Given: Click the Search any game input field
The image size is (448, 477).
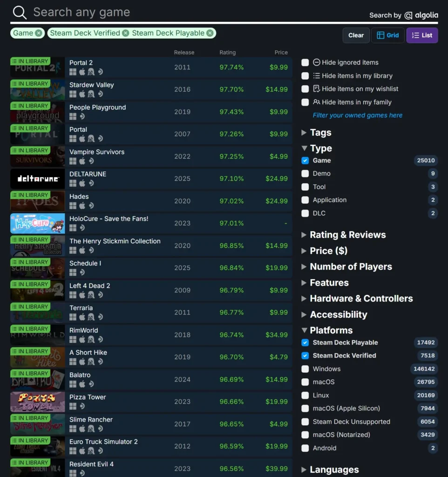Looking at the screenshot, I should 195,13.
